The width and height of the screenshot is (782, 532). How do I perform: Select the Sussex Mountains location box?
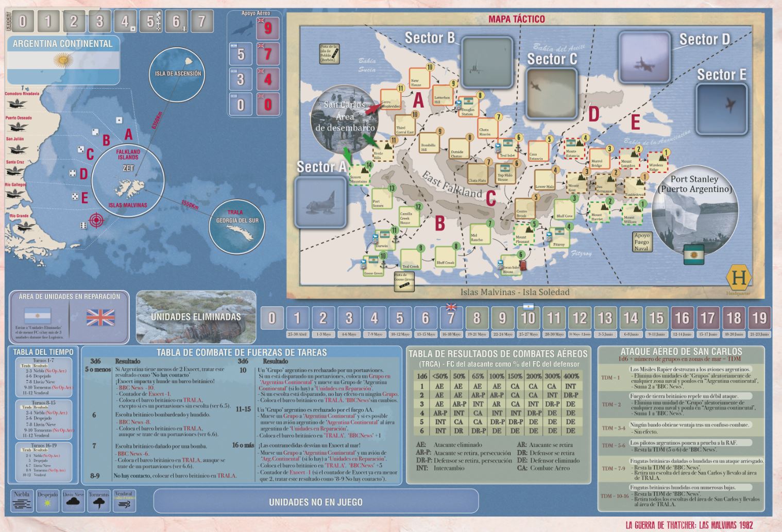point(360,175)
